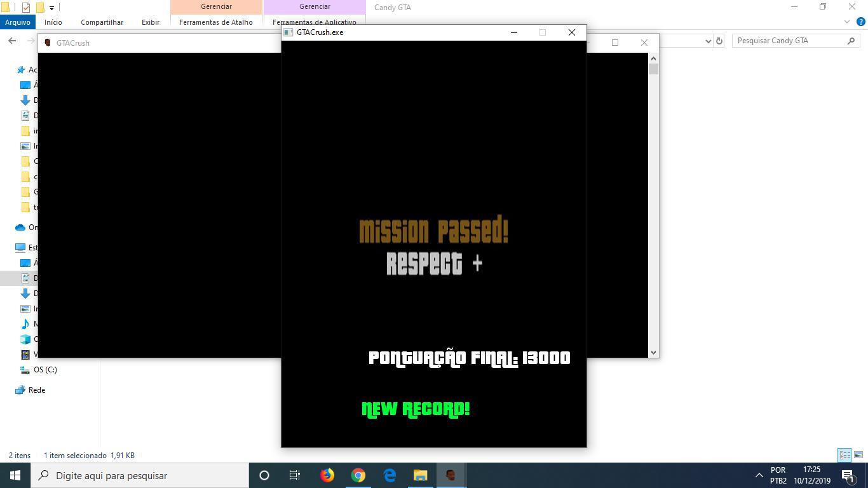Screen dimensions: 868x488
Task: Select the Exibir ribbon tab
Action: (151, 22)
